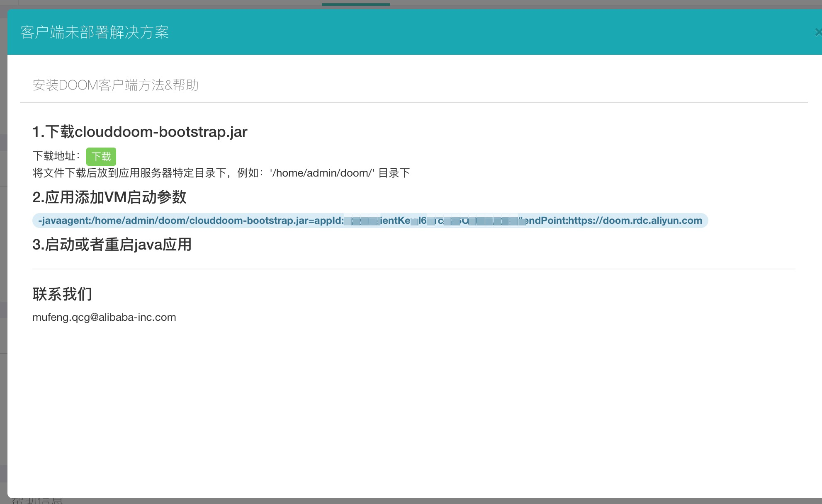Image resolution: width=822 pixels, height=504 pixels.
Task: Click the mufeng.qcg@alibaba-inc.com email address
Action: coord(104,317)
